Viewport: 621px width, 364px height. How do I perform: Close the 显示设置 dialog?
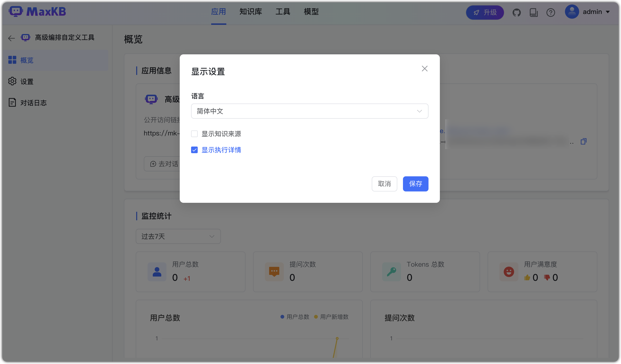[x=424, y=69]
